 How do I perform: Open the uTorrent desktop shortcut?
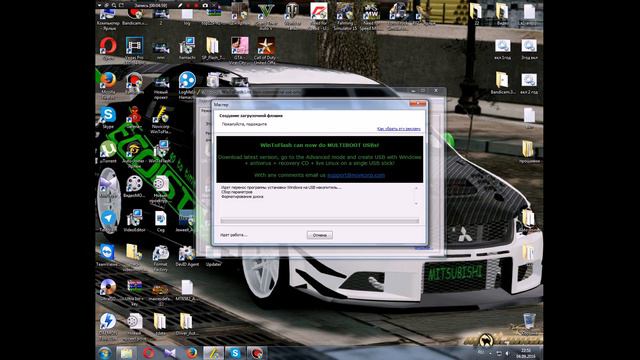[108, 152]
